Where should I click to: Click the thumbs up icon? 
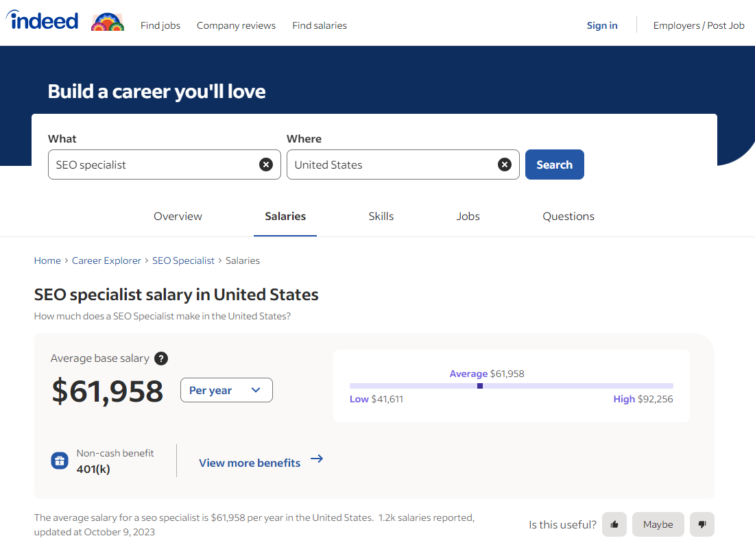coord(614,524)
